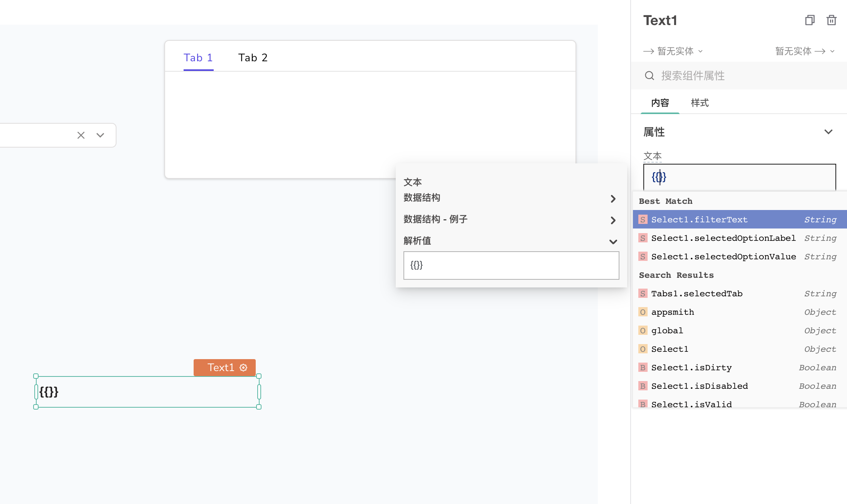The image size is (847, 504).
Task: Click the boolean type icon beside Select1.isDirty
Action: coord(643,368)
